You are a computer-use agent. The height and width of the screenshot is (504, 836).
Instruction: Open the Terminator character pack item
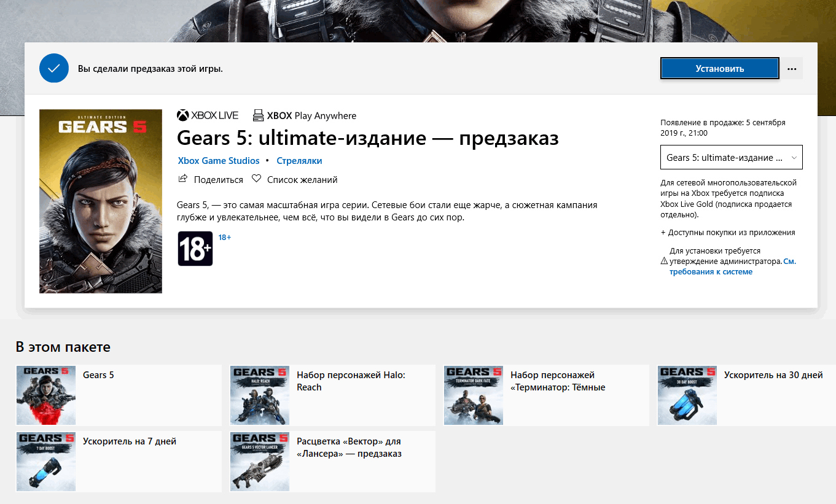(x=546, y=395)
